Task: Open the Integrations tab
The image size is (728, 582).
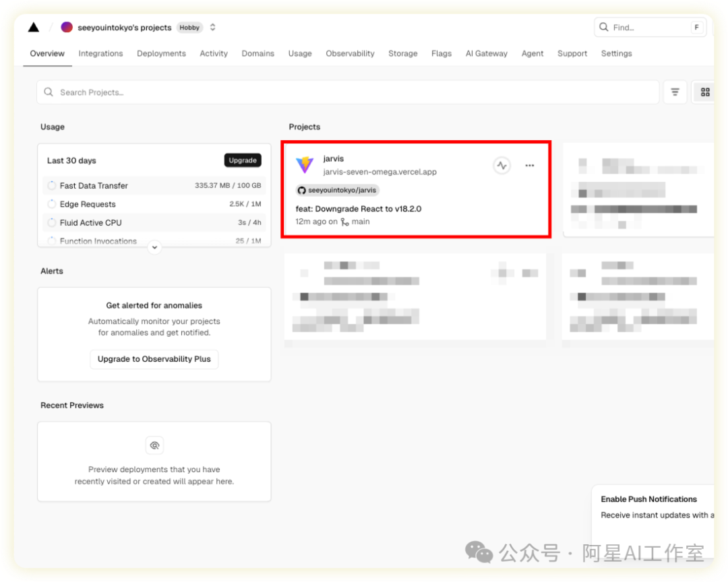Action: (100, 53)
